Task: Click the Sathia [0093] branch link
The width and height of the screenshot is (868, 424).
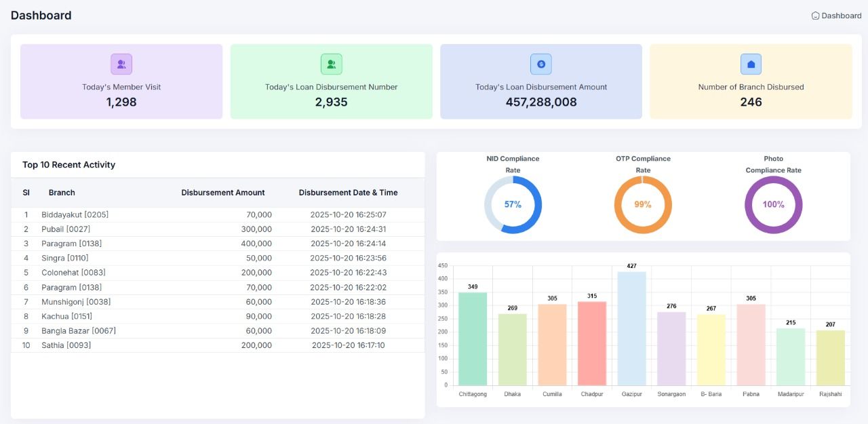Action: click(x=65, y=345)
